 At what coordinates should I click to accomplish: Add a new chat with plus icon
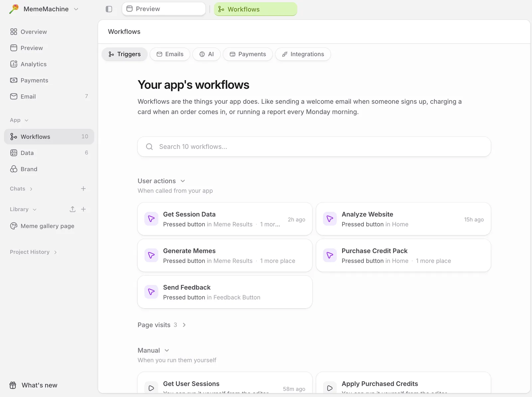tap(83, 189)
